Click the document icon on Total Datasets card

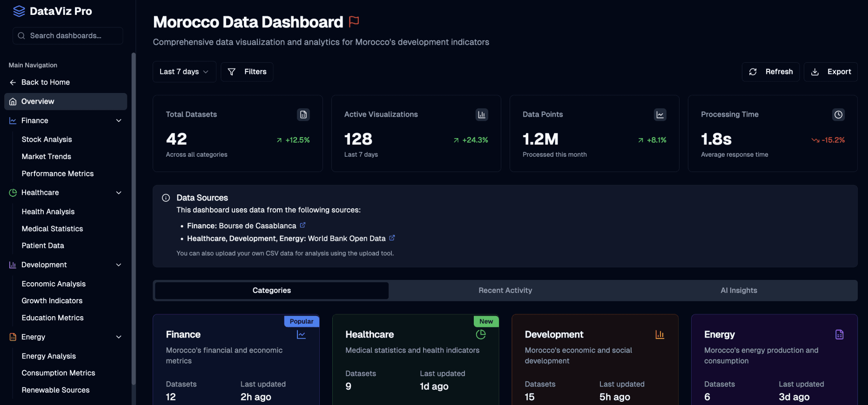coord(303,114)
